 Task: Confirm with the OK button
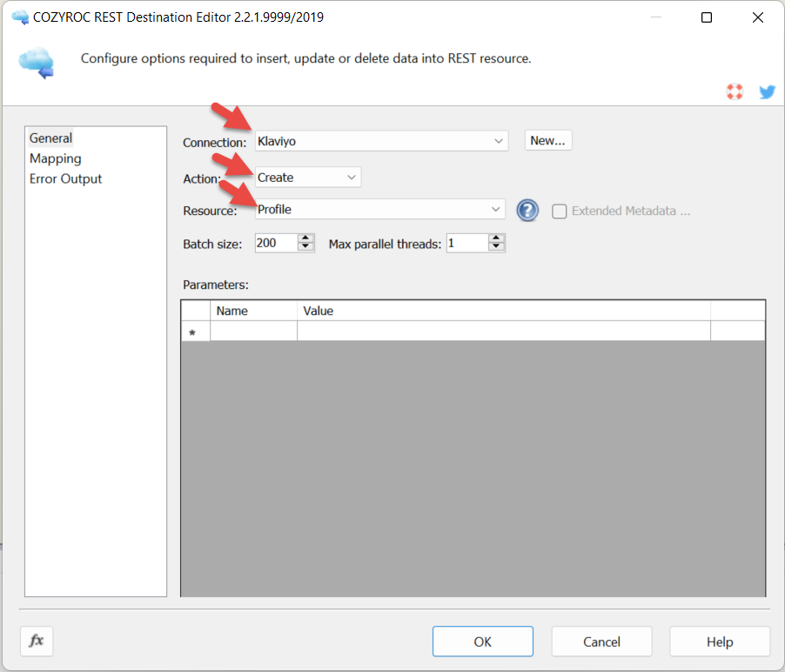483,642
